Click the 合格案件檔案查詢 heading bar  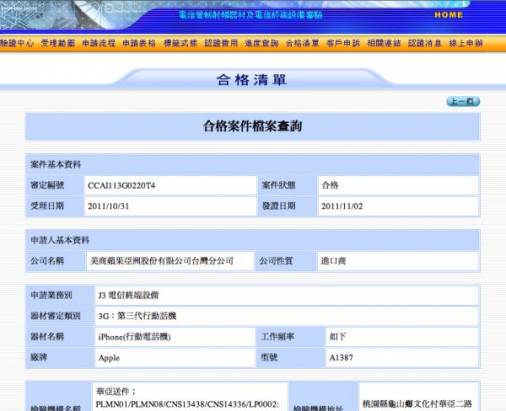pos(253,126)
